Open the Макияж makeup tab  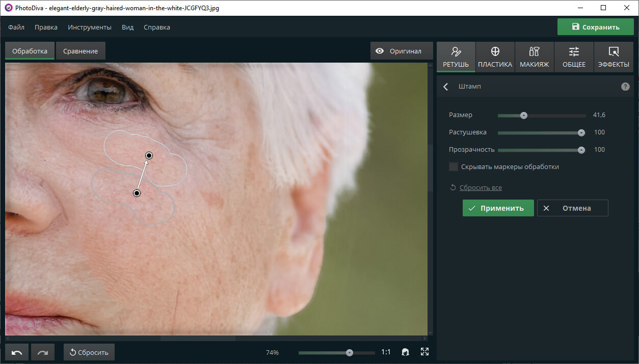click(534, 57)
